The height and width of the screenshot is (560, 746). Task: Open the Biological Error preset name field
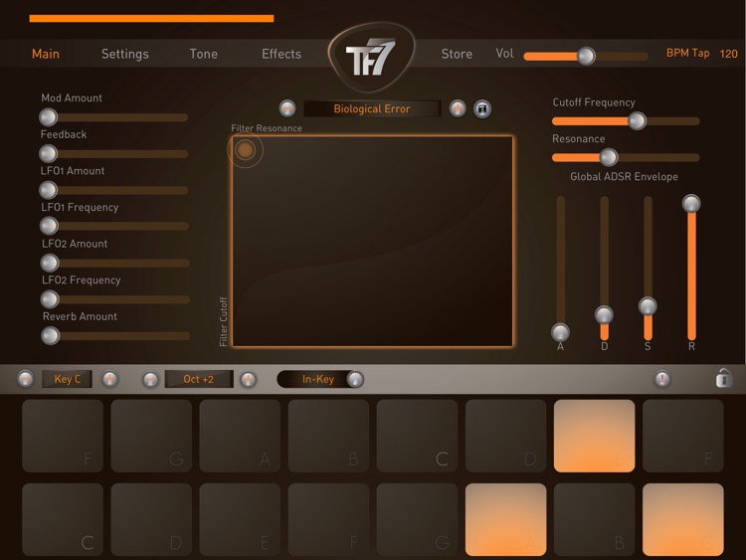[x=372, y=108]
